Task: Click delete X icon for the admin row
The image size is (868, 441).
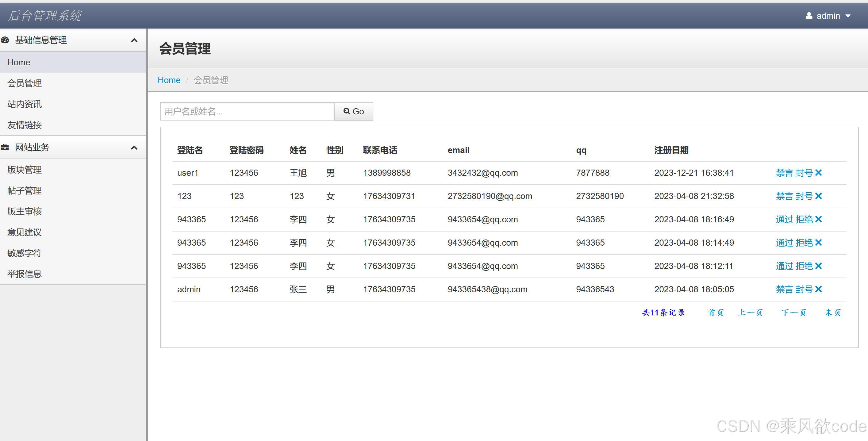Action: (x=819, y=290)
